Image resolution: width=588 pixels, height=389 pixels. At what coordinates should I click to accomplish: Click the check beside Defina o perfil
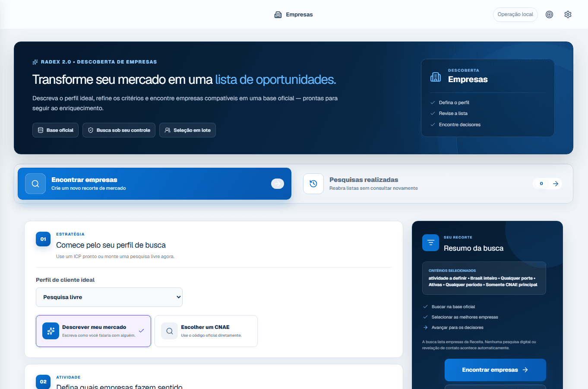(x=433, y=102)
